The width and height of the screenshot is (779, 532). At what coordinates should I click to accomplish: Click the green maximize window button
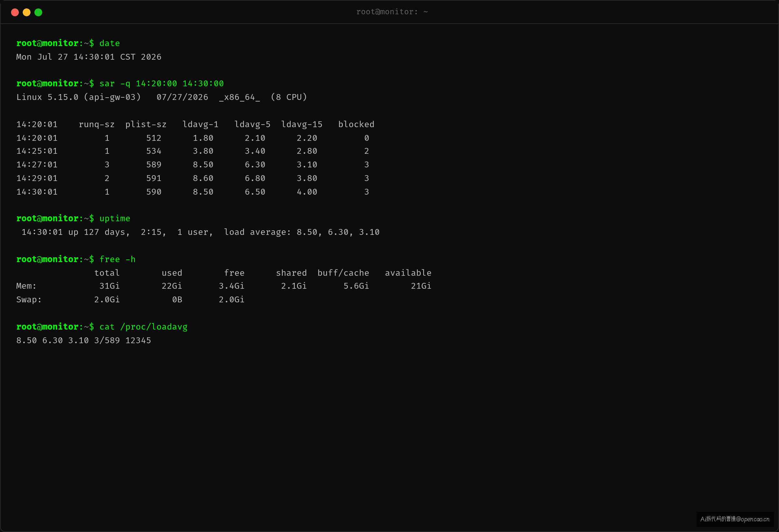point(38,12)
